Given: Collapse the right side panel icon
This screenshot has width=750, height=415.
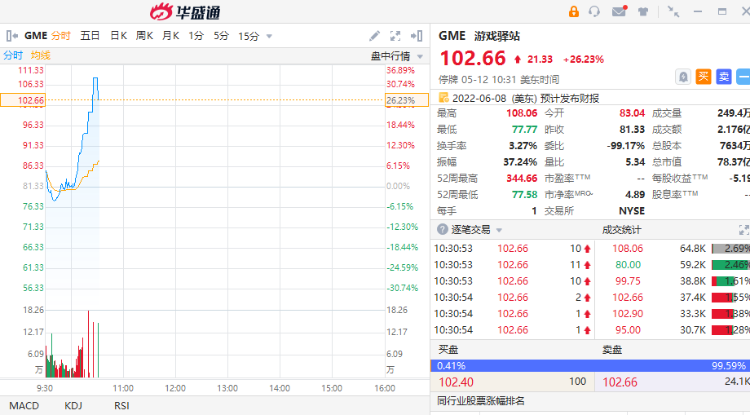Looking at the screenshot, I should click(415, 36).
